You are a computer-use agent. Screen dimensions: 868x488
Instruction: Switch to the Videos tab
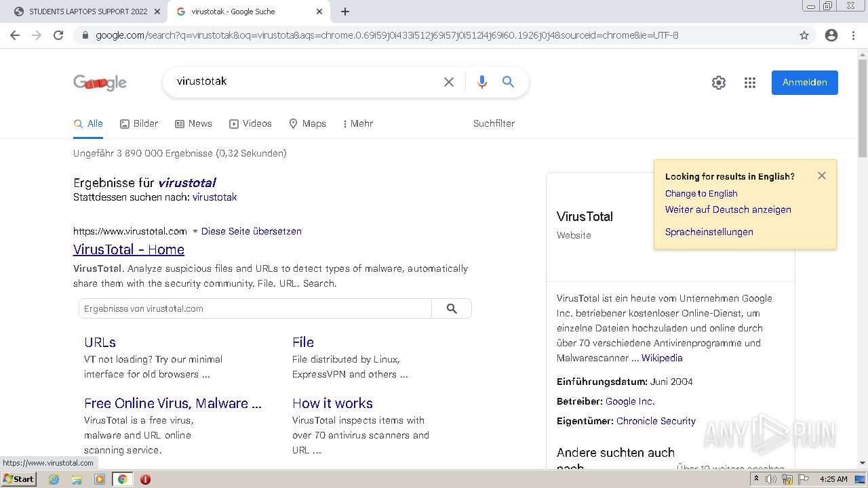[x=250, y=123]
